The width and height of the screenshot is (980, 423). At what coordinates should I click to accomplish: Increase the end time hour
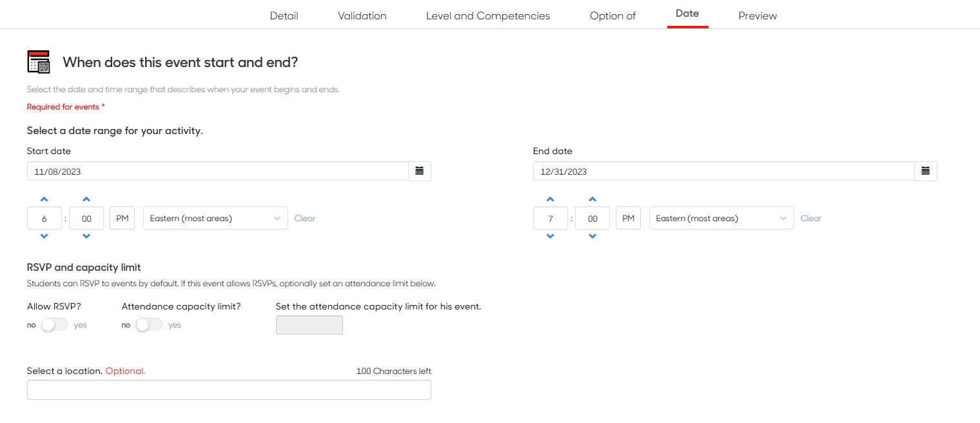(x=551, y=199)
